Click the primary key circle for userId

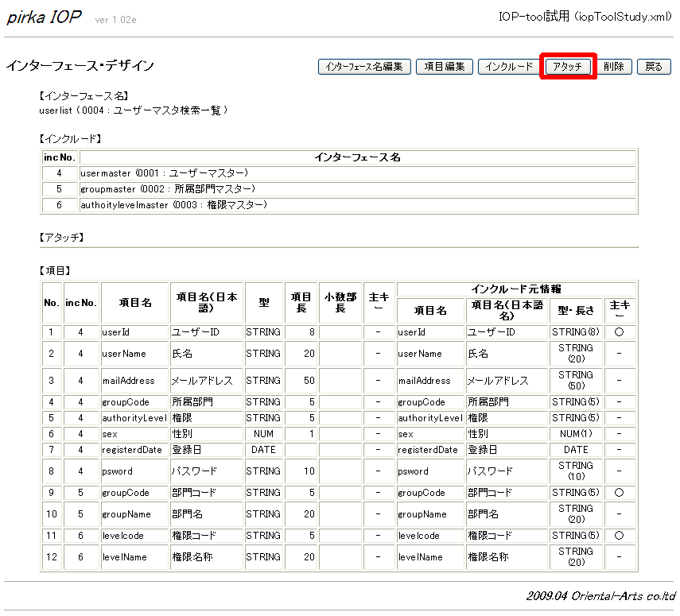click(x=619, y=331)
